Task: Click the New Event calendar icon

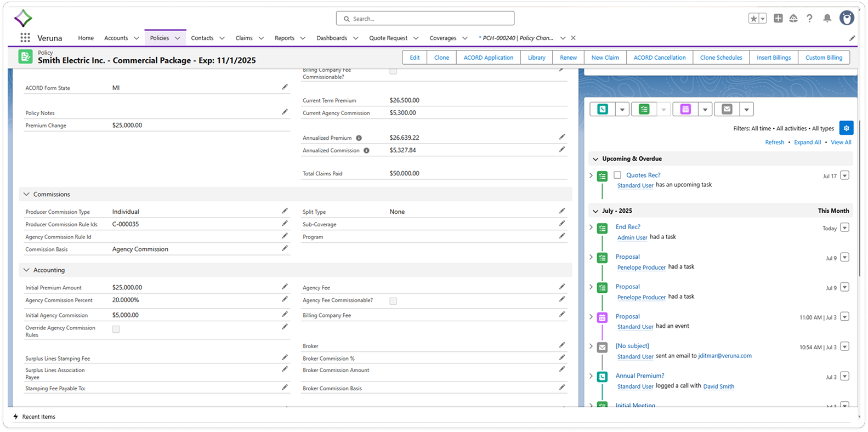Action: 685,109
